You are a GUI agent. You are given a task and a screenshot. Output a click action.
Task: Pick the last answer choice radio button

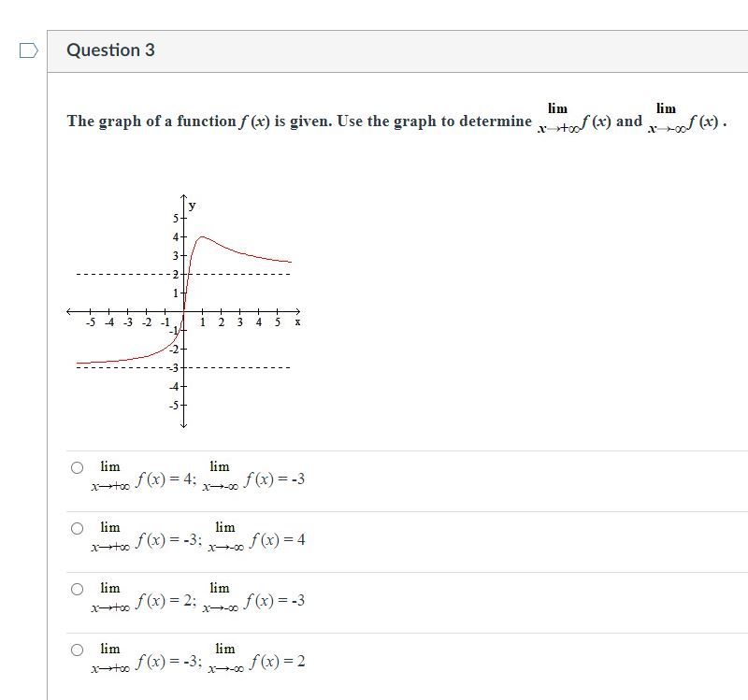(x=76, y=650)
